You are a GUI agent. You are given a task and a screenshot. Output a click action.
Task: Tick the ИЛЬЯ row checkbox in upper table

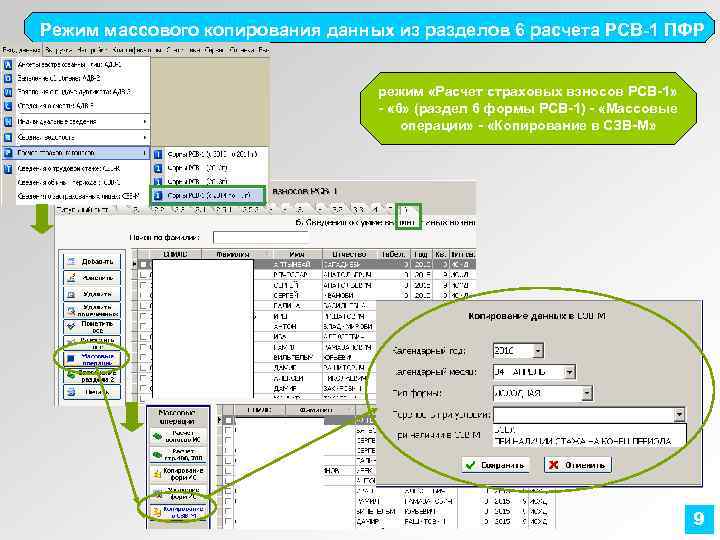click(x=144, y=316)
